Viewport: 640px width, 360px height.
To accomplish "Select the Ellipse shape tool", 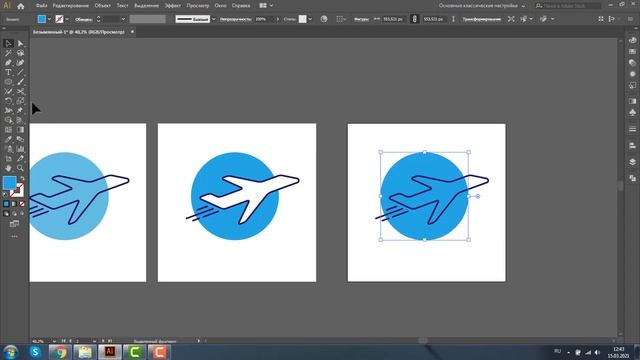I will pyautogui.click(x=8, y=82).
